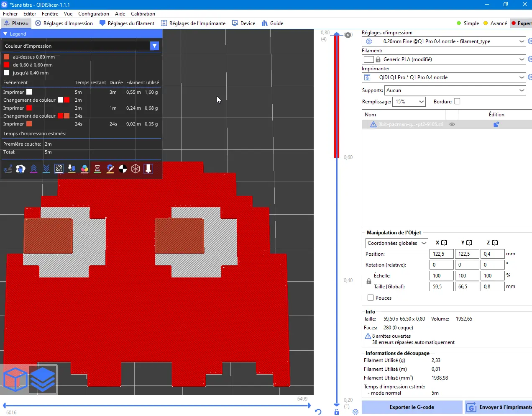Open the Guide tab
This screenshot has width=532, height=416.
[272, 23]
